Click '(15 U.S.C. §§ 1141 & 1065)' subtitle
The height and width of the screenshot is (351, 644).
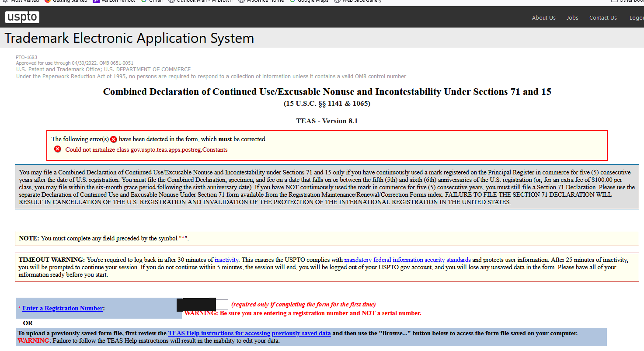(x=327, y=104)
